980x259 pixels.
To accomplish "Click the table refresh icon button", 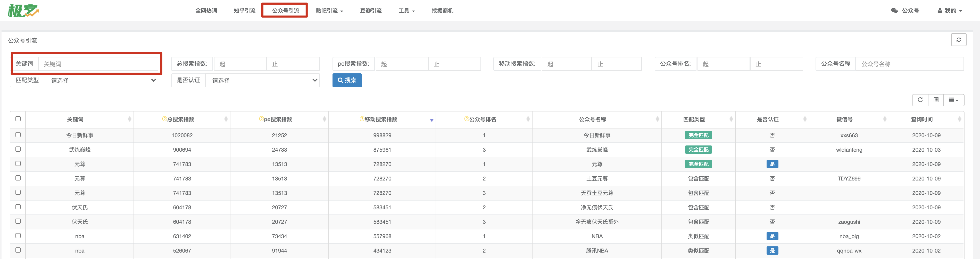I will (920, 100).
